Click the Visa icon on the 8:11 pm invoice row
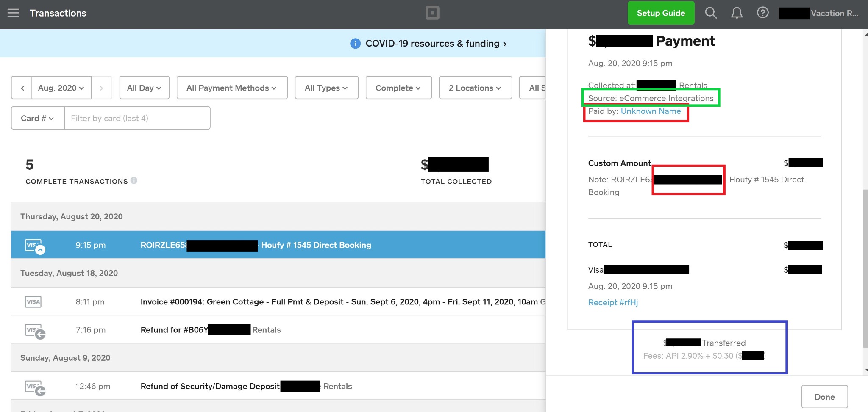Image resolution: width=868 pixels, height=412 pixels. point(33,302)
